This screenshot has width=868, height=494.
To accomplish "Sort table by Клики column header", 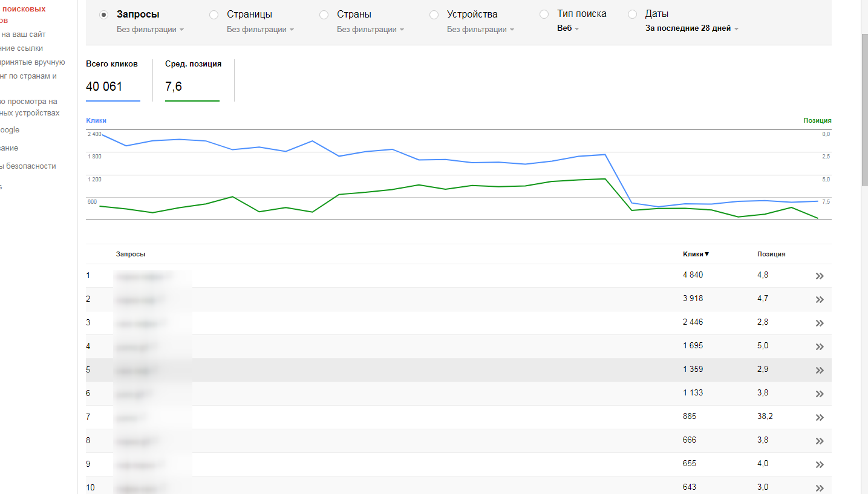I will coord(696,255).
